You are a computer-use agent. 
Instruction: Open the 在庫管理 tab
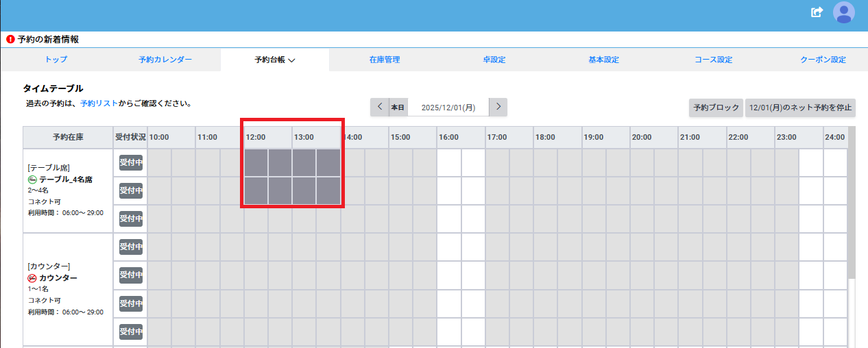coord(384,60)
